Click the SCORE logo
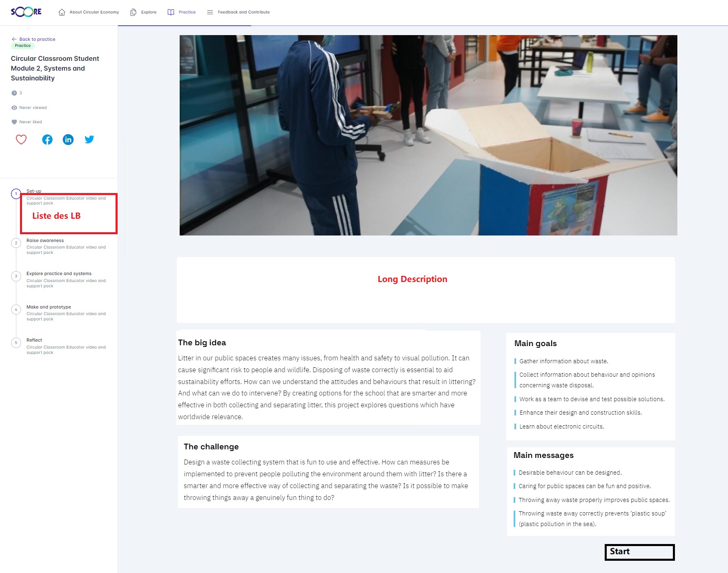The width and height of the screenshot is (728, 573). click(x=26, y=12)
